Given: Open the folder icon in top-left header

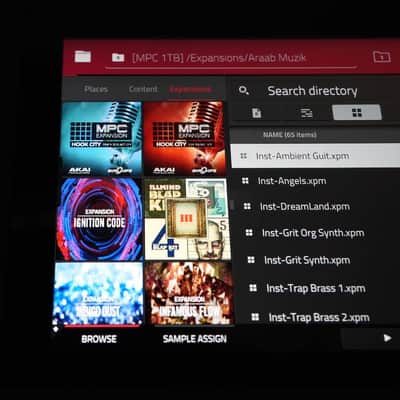Looking at the screenshot, I should [x=83, y=56].
